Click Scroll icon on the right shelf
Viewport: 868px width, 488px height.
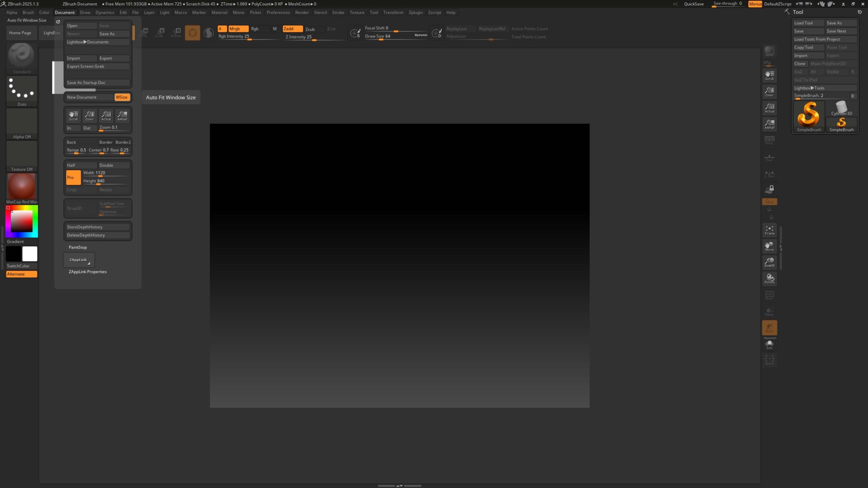coord(769,75)
